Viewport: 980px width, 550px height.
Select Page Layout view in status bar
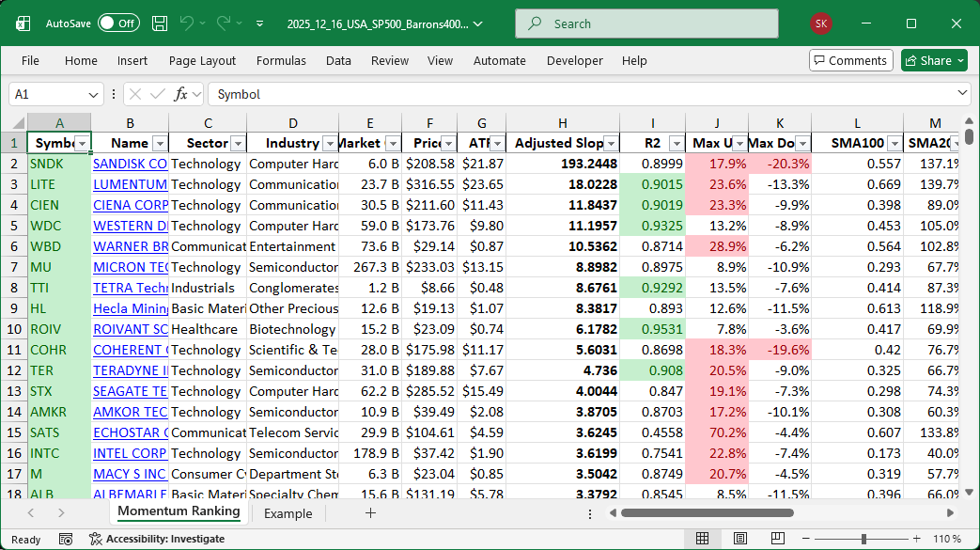[x=740, y=539]
